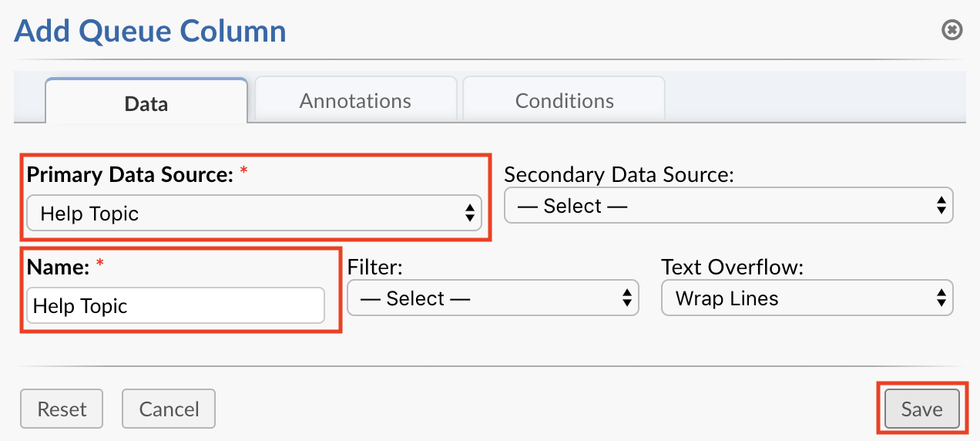Image resolution: width=980 pixels, height=441 pixels.
Task: Switch to the Conditions tab
Action: 564,101
